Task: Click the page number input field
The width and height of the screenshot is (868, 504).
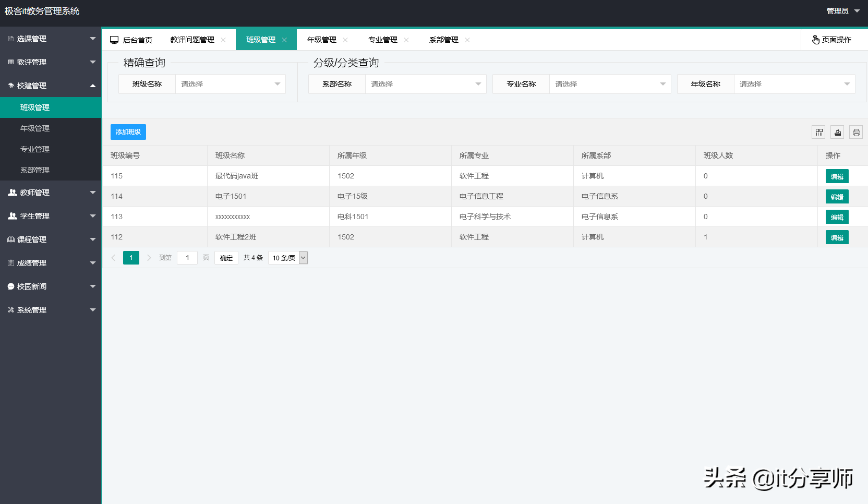Action: click(187, 257)
